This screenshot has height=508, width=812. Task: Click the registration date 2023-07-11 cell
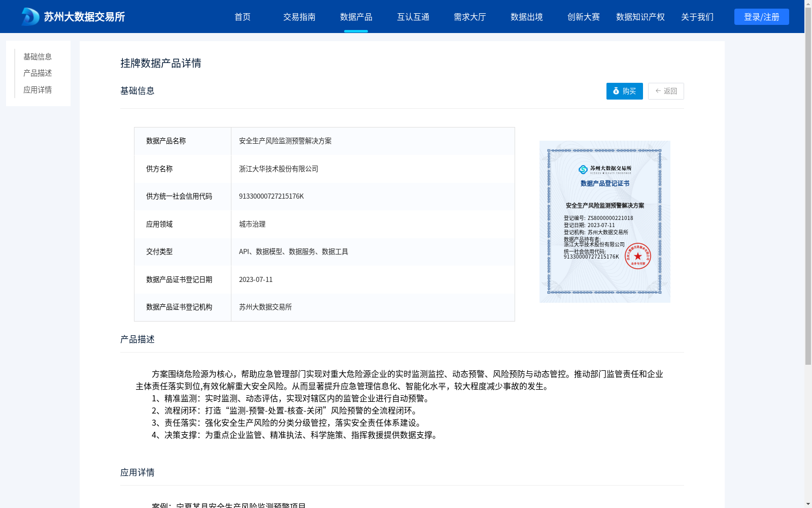click(373, 279)
